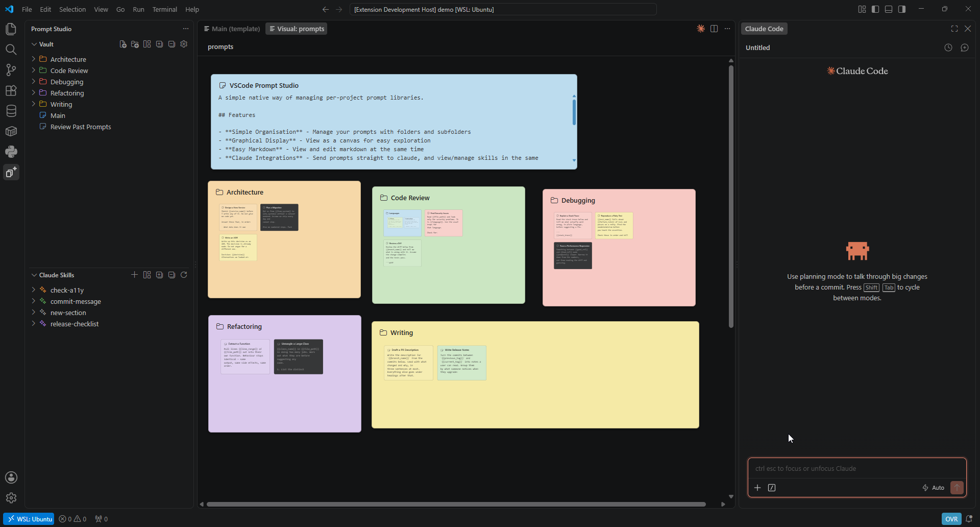
Task: Split the editor to the right
Action: [x=714, y=29]
